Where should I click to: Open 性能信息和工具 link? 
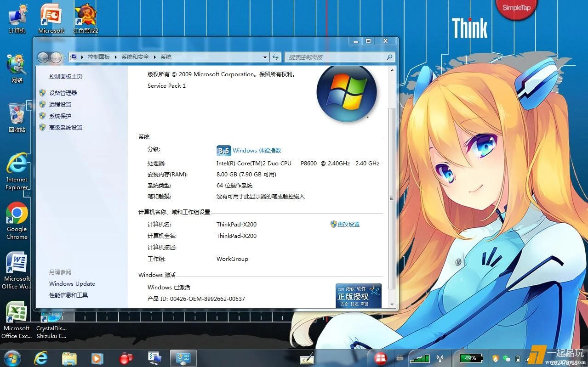point(69,295)
